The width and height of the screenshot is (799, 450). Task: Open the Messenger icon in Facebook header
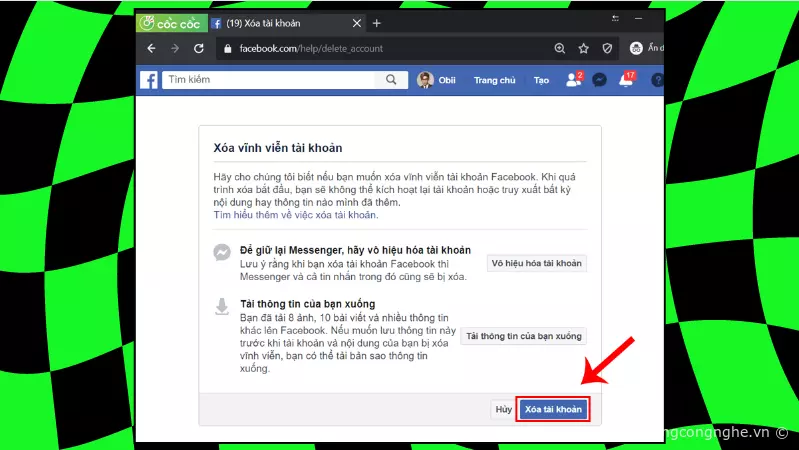point(599,80)
